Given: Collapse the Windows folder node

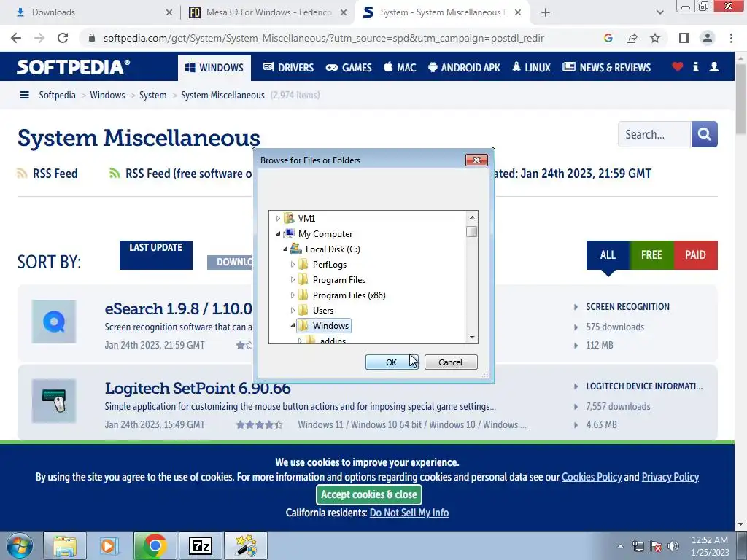Looking at the screenshot, I should [x=293, y=326].
